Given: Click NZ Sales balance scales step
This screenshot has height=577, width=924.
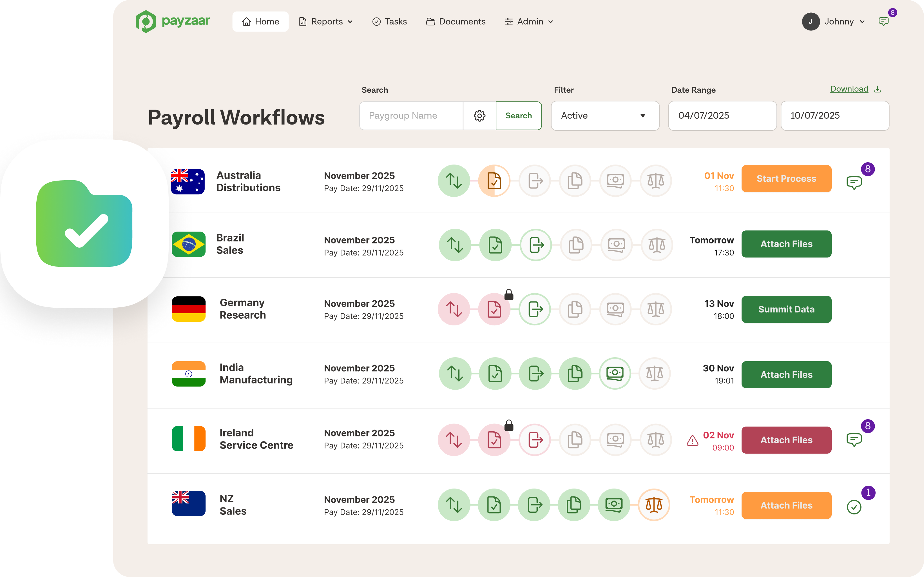Looking at the screenshot, I should (654, 505).
